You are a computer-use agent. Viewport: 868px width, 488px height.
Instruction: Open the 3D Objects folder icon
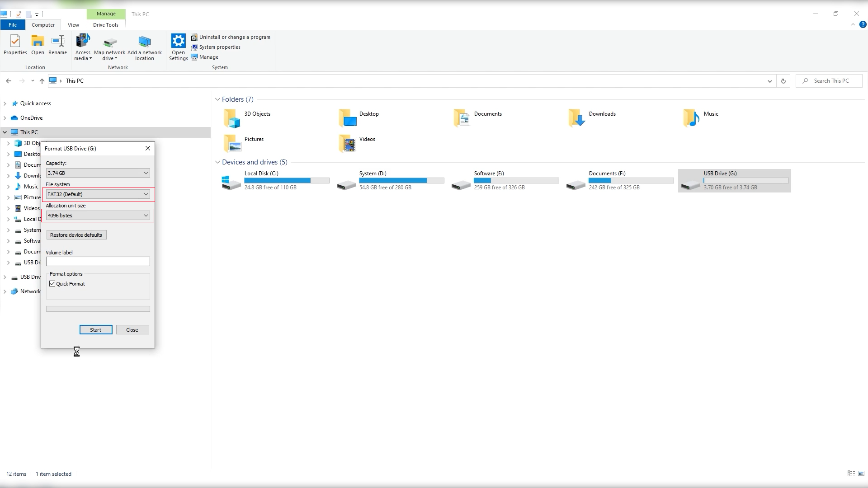[232, 118]
